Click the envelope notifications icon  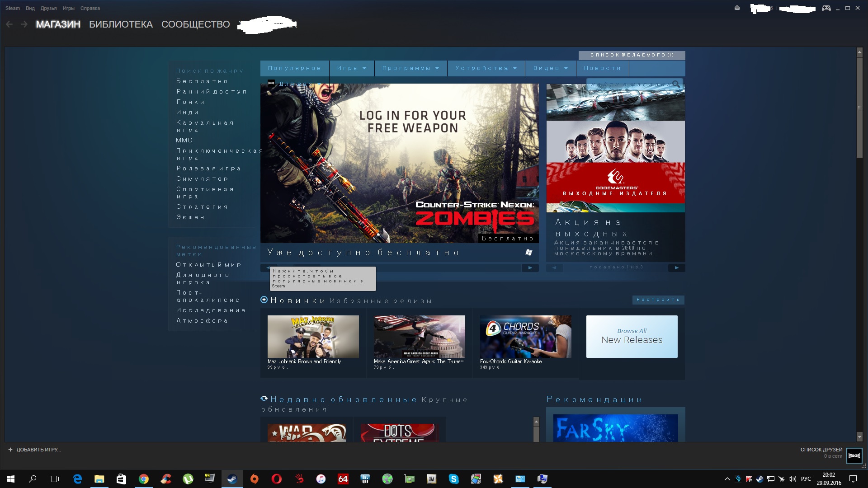tap(737, 8)
